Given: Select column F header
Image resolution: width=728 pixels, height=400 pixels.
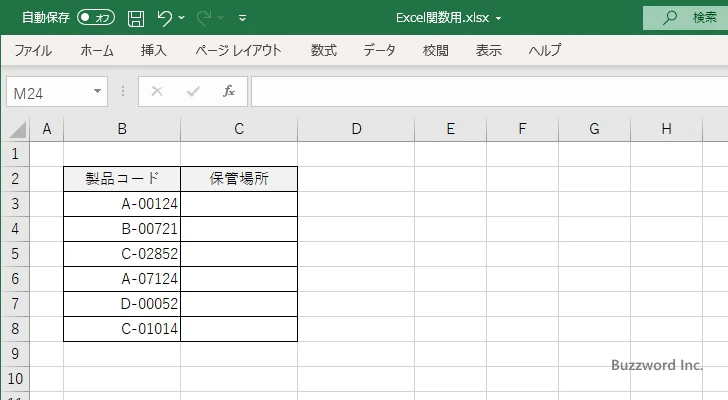Looking at the screenshot, I should coord(522,129).
